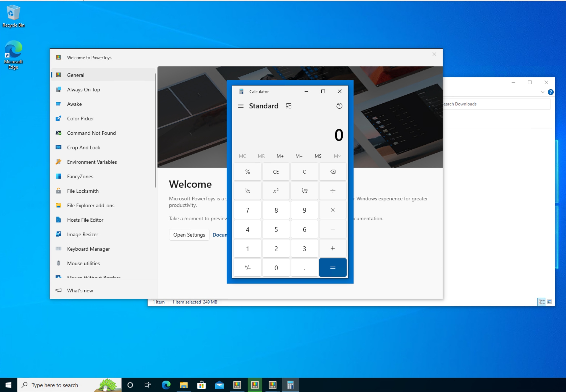The height and width of the screenshot is (392, 566).
Task: Switch to large thumbnails view in Downloads window
Action: pos(549,301)
